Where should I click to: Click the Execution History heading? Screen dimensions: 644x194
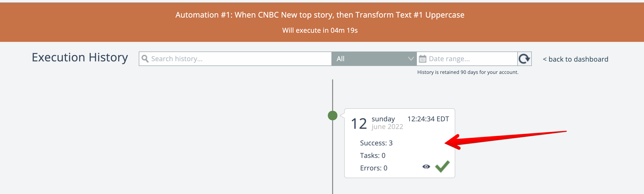[80, 58]
